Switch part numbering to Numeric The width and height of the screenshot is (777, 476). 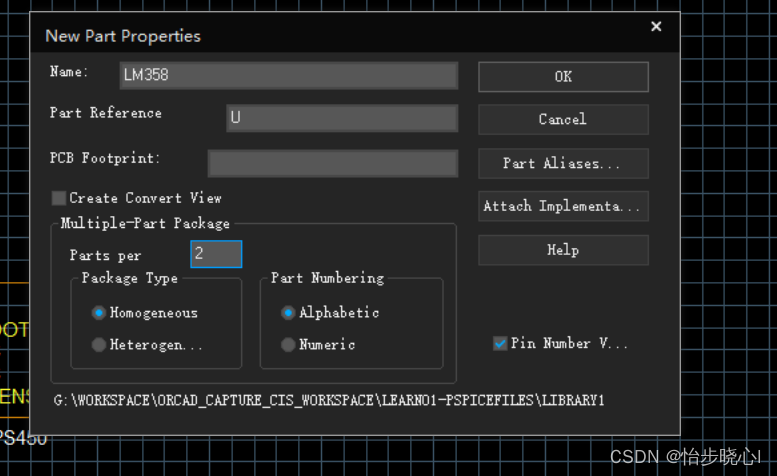[x=288, y=345]
